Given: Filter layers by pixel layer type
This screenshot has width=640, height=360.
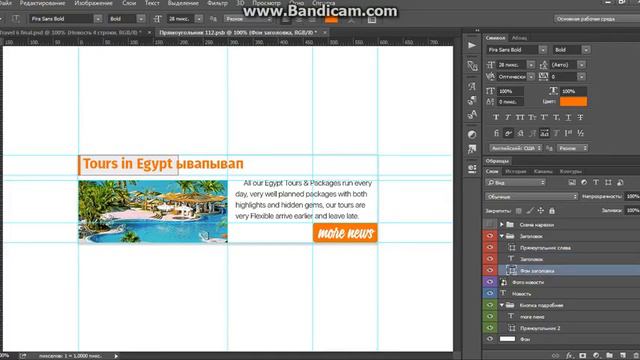Looking at the screenshot, I should point(572,182).
